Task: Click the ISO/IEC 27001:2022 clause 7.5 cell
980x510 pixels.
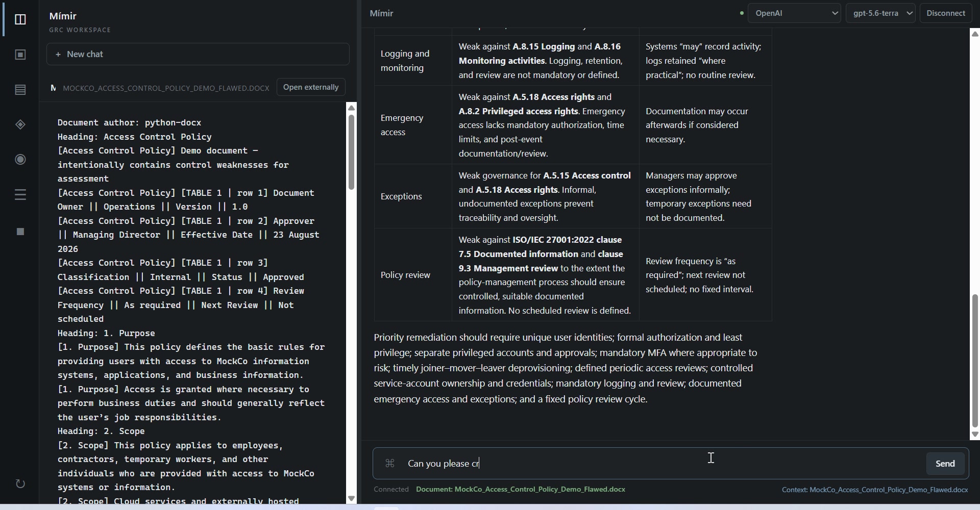Action: (545, 275)
